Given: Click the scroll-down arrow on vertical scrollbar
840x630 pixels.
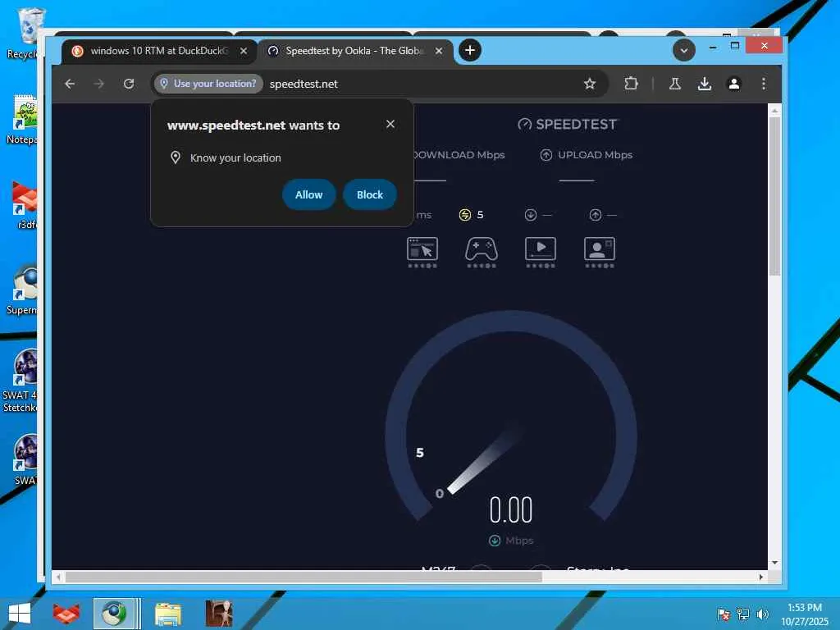Looking at the screenshot, I should (x=774, y=563).
